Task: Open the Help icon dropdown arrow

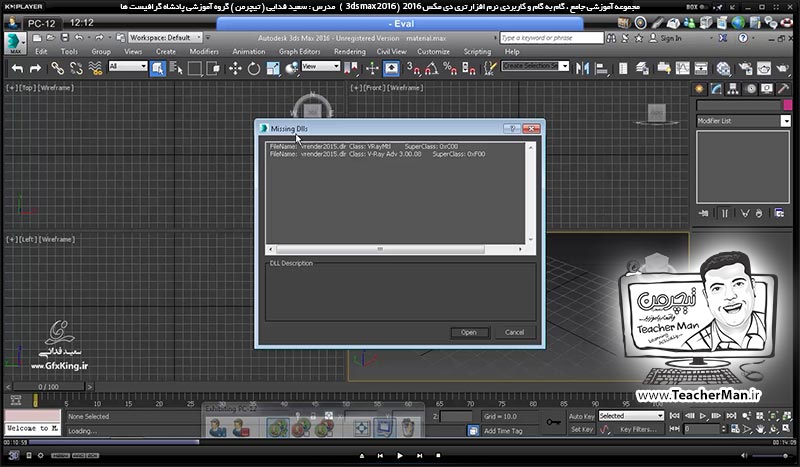Action: [754, 38]
